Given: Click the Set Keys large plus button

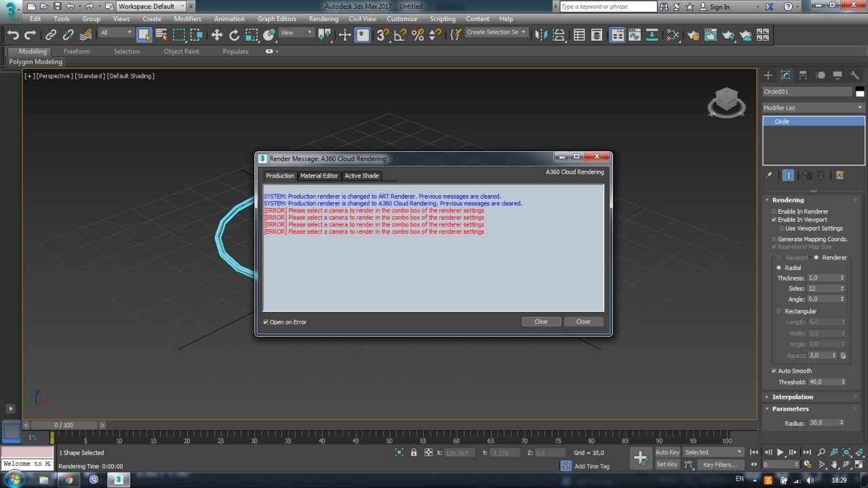Looking at the screenshot, I should pyautogui.click(x=640, y=458).
